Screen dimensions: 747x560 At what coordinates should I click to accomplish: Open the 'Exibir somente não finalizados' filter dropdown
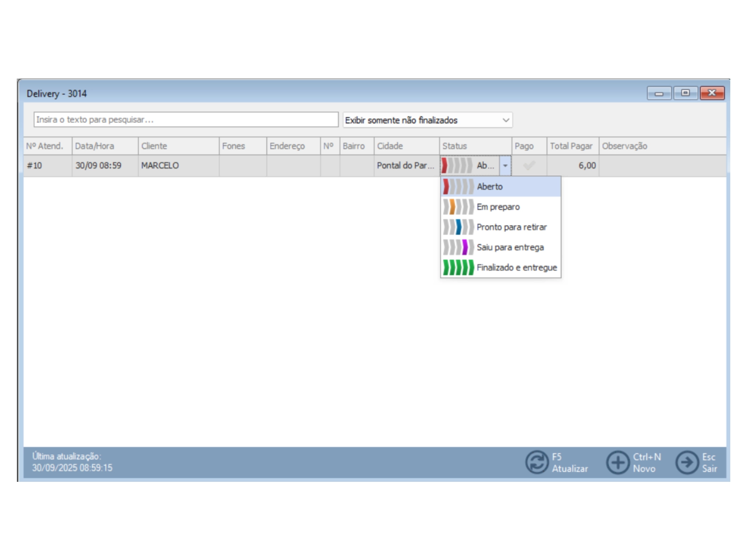[x=505, y=120]
